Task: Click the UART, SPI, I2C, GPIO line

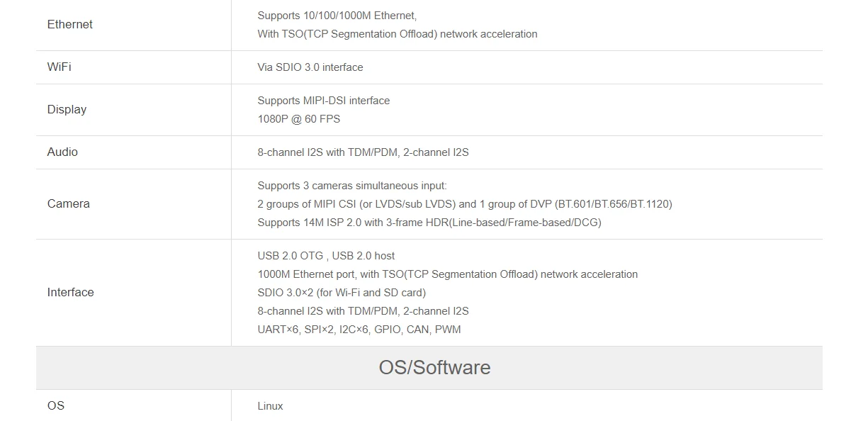Action: (x=359, y=330)
